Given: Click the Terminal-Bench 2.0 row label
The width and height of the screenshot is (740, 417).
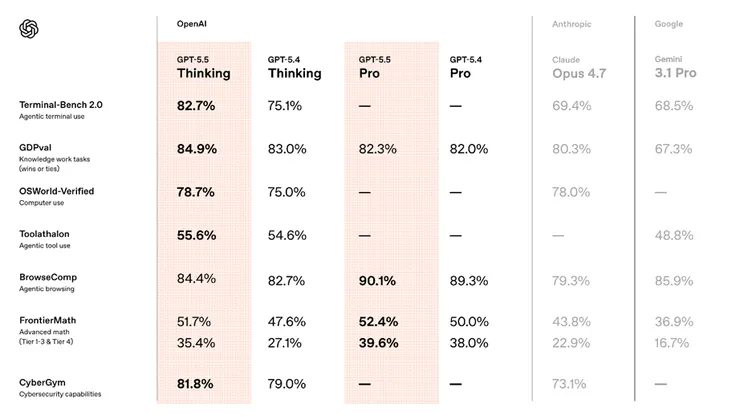Looking at the screenshot, I should 59,104.
